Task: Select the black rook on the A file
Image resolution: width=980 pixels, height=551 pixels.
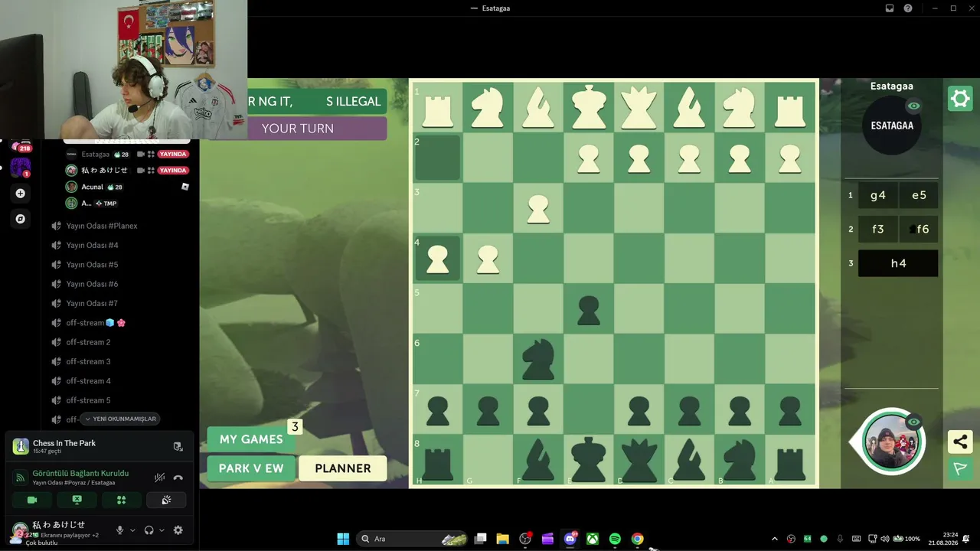Action: (x=789, y=462)
